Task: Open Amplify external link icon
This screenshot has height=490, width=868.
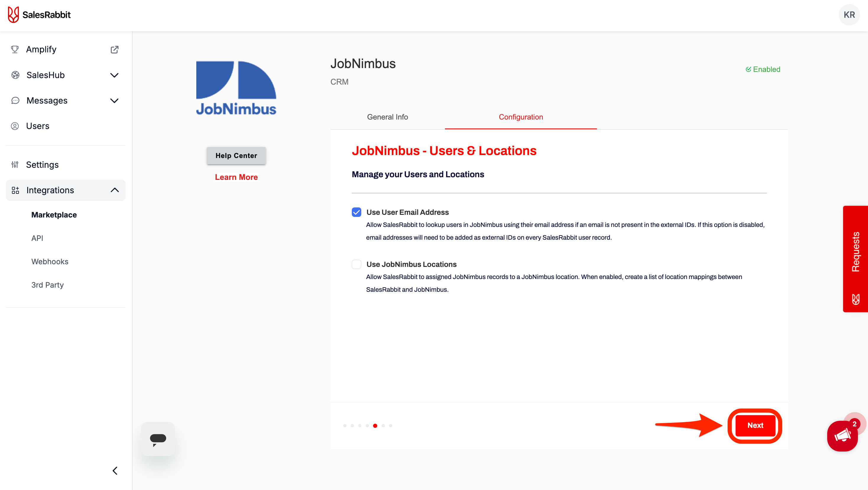Action: click(x=115, y=50)
